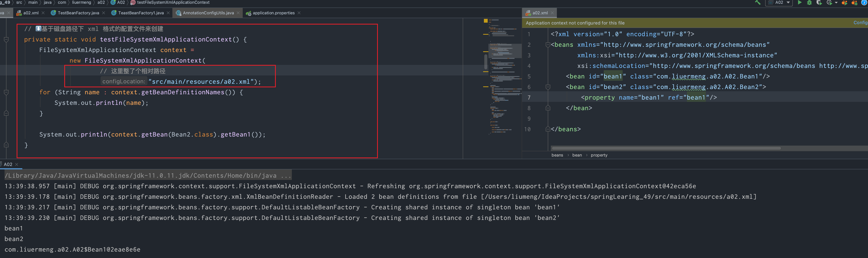
Task: Click the green hammer Build Project icon
Action: point(757,2)
